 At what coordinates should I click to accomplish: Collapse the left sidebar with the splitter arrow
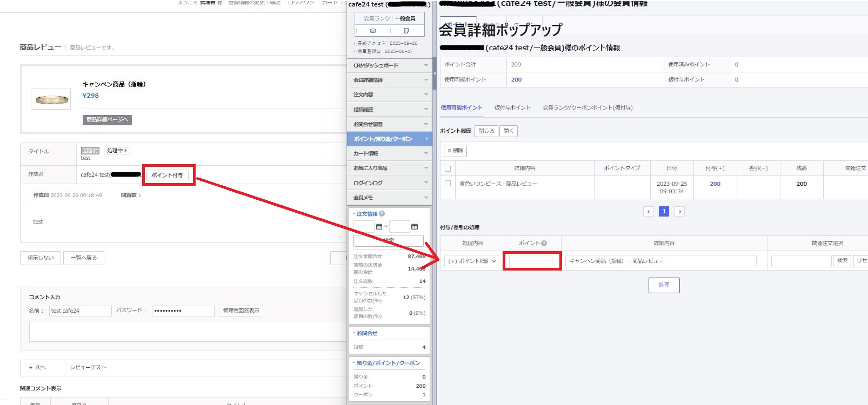click(435, 73)
